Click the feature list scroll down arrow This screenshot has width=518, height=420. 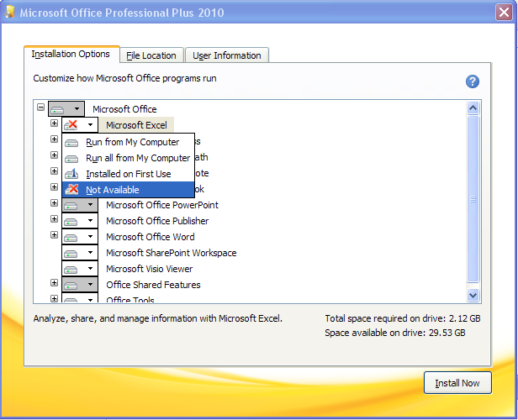click(x=473, y=295)
